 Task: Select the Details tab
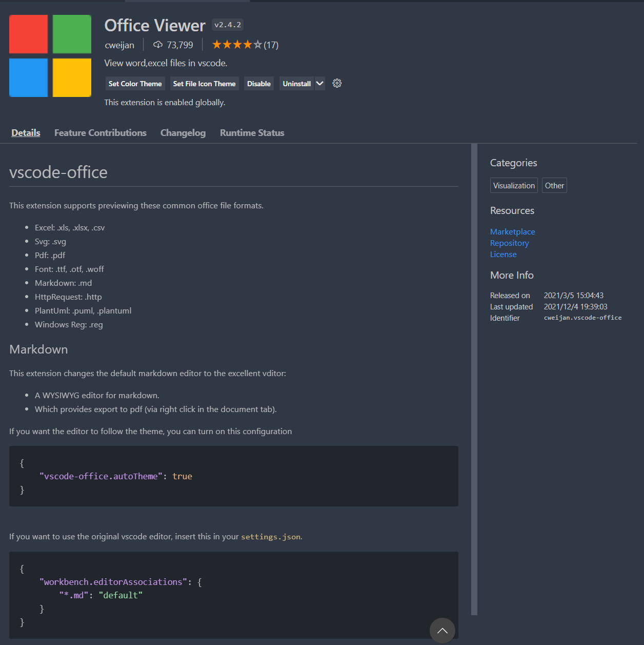pyautogui.click(x=26, y=133)
